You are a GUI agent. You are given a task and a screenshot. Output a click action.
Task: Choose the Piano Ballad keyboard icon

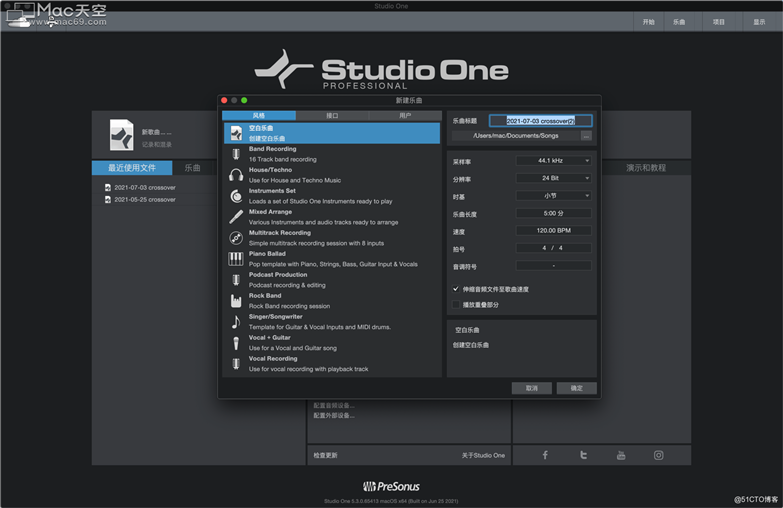click(x=236, y=259)
